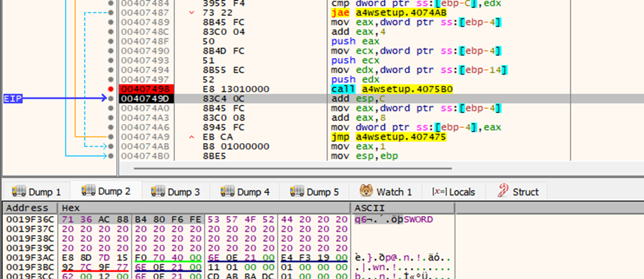This screenshot has height=279, width=644.
Task: Click the disassembly horizontal scrollbar
Action: pyautogui.click(x=292, y=167)
